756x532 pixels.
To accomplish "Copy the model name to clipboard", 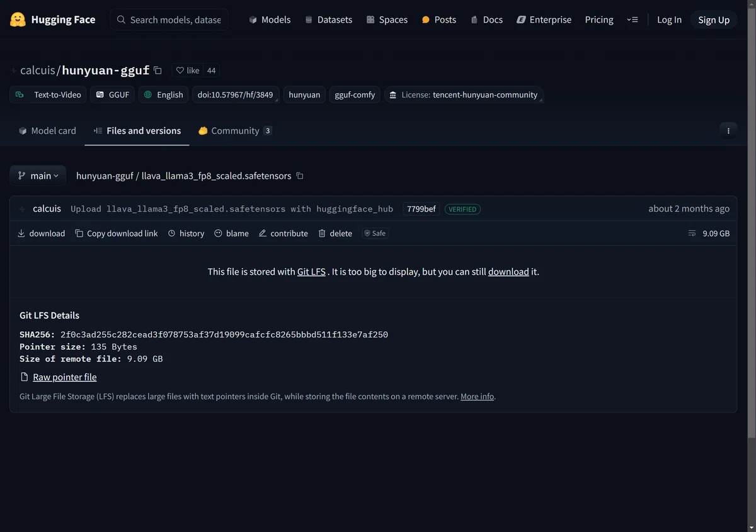I will point(158,71).
